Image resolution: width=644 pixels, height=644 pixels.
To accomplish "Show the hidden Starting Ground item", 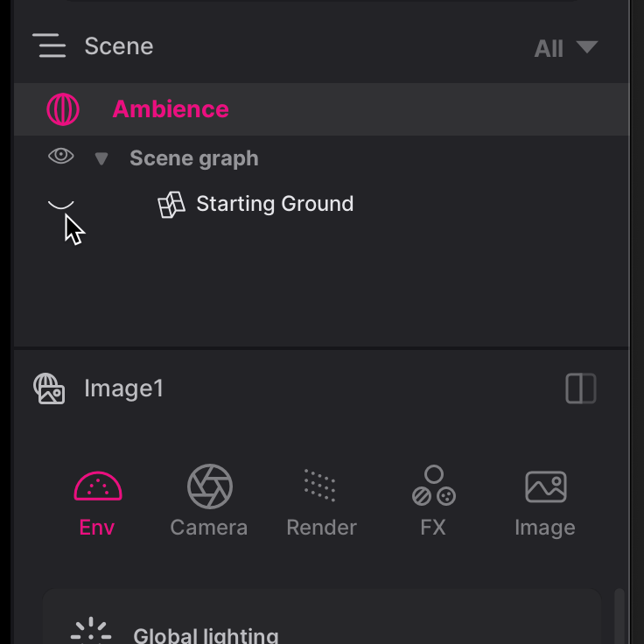I will 60,204.
